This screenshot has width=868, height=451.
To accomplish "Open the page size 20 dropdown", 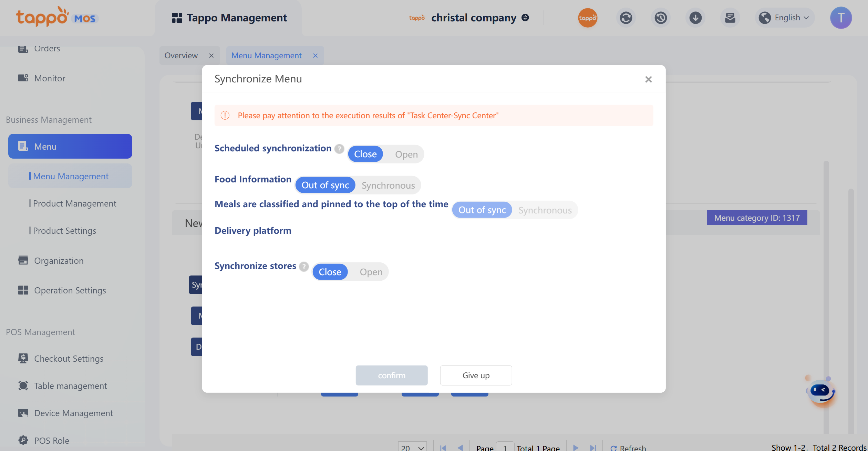I will coord(412,447).
